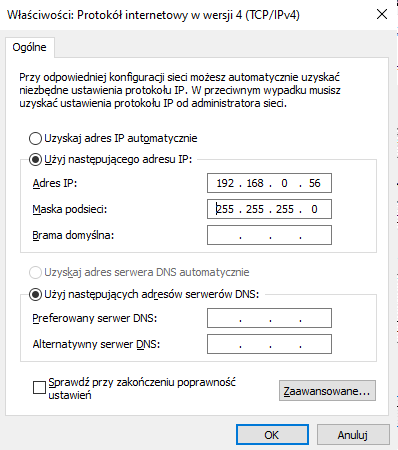Select 'Uzyskaj adres IP automatycznie' radio button

[x=35, y=138]
